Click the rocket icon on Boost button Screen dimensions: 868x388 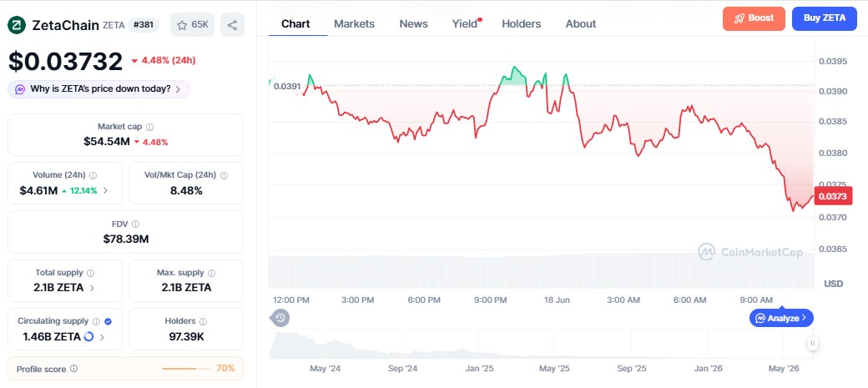click(739, 18)
